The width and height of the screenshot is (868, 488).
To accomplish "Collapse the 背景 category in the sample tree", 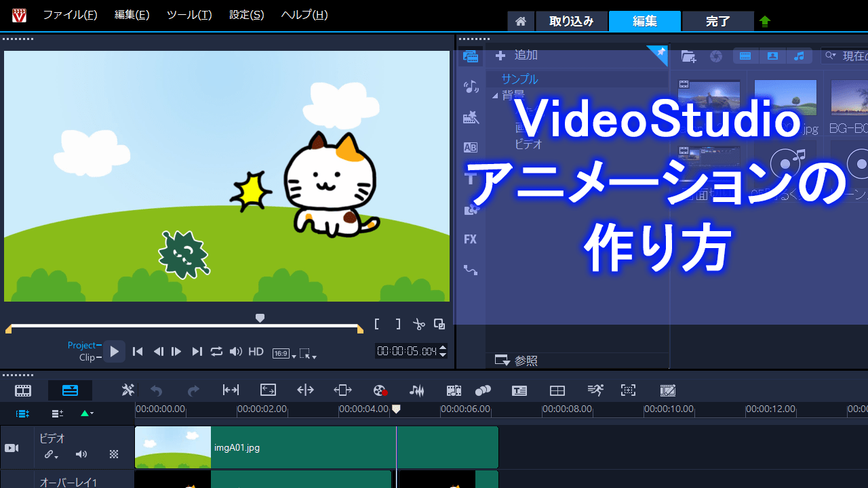I will 496,96.
